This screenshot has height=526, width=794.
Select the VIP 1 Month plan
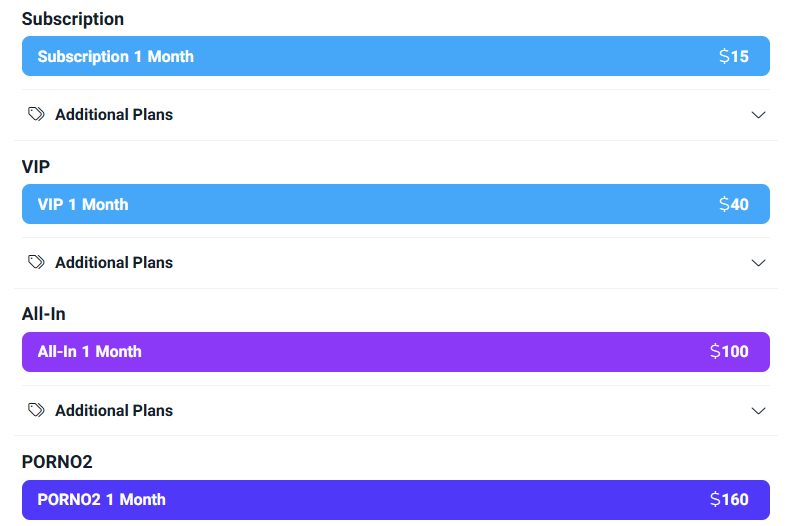click(395, 204)
